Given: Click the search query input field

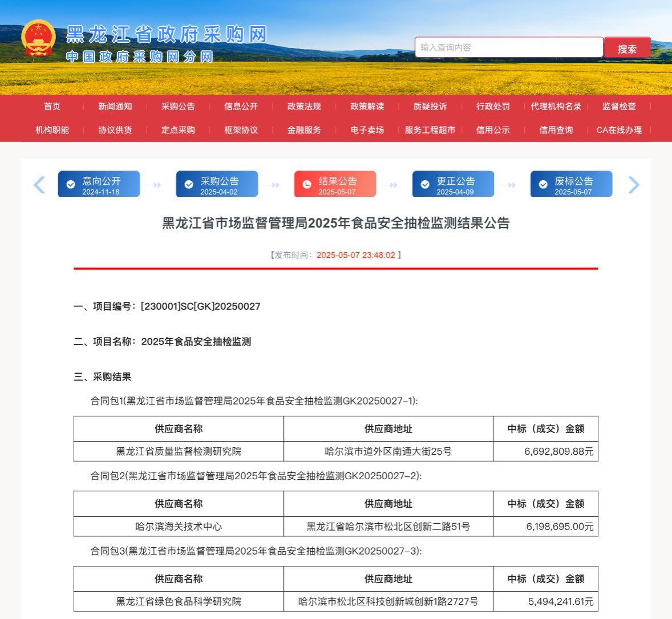Looking at the screenshot, I should (508, 47).
